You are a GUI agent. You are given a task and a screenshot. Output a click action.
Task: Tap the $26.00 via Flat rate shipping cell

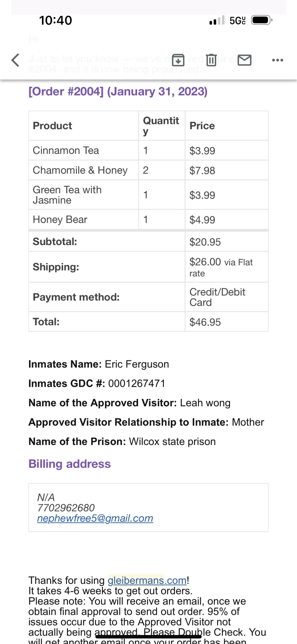(227, 267)
